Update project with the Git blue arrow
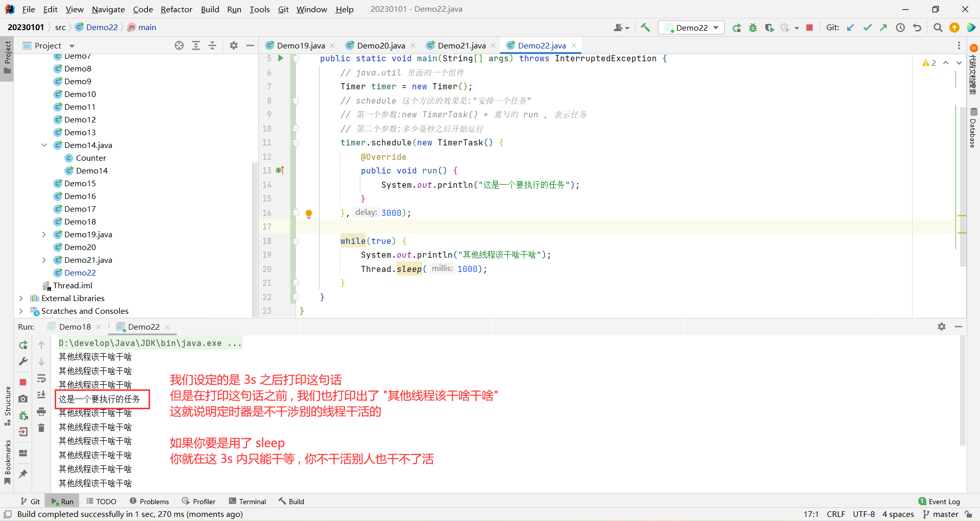The width and height of the screenshot is (980, 521). 850,28
